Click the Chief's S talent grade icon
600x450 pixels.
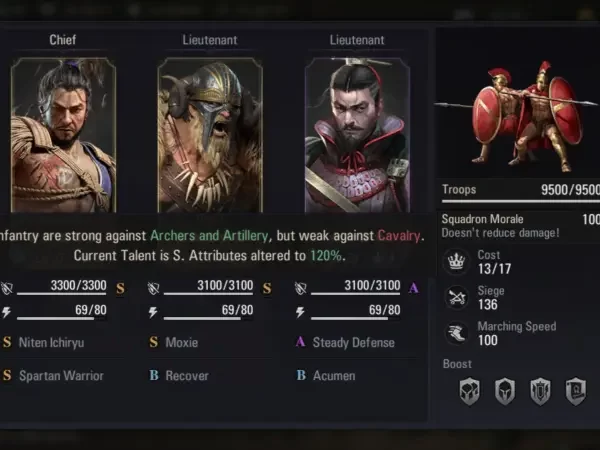coord(120,288)
